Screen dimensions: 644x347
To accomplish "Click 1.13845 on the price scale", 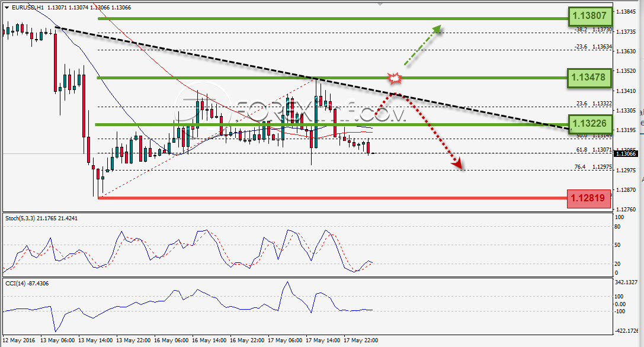I will [x=626, y=11].
